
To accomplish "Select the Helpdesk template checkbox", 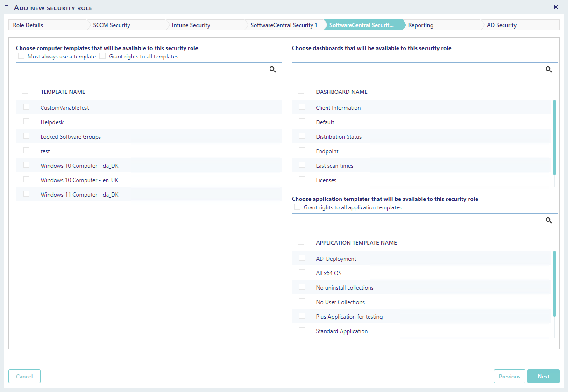I will coord(27,121).
